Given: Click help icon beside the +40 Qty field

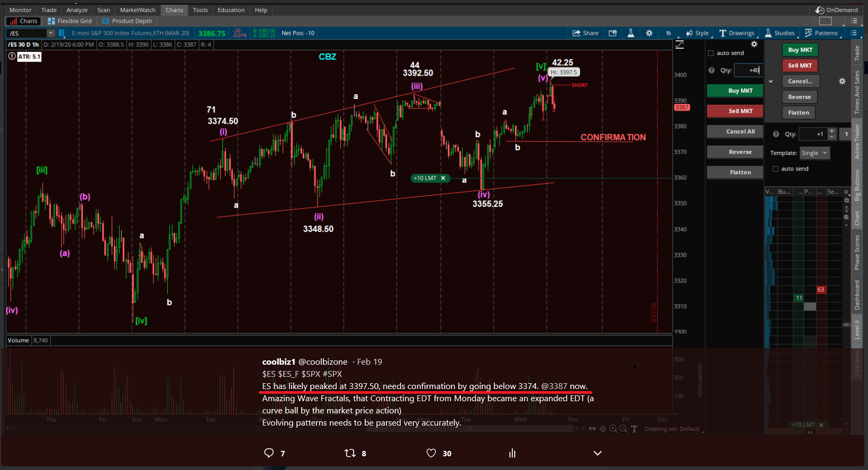Looking at the screenshot, I should click(712, 70).
